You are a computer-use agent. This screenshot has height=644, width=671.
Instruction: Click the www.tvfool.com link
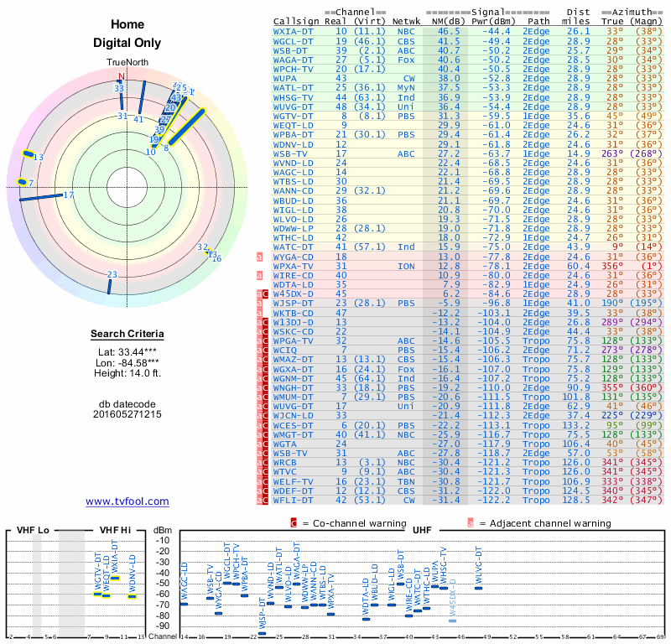click(127, 501)
